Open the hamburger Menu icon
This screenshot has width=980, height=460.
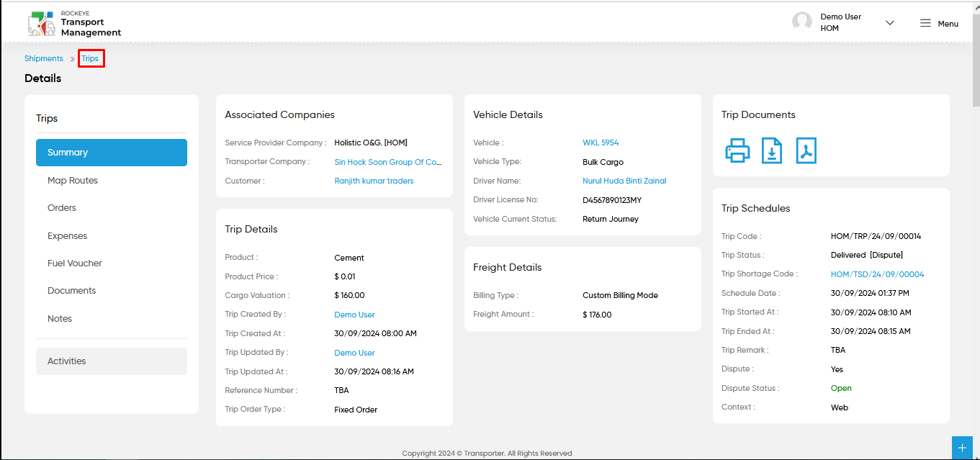click(926, 23)
